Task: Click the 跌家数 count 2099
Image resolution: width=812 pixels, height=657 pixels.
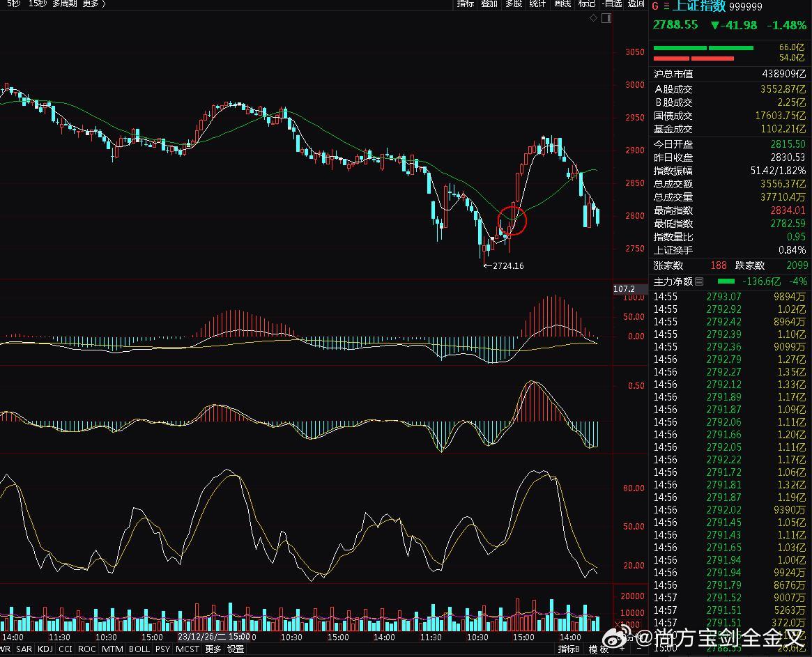Action: pos(797,265)
